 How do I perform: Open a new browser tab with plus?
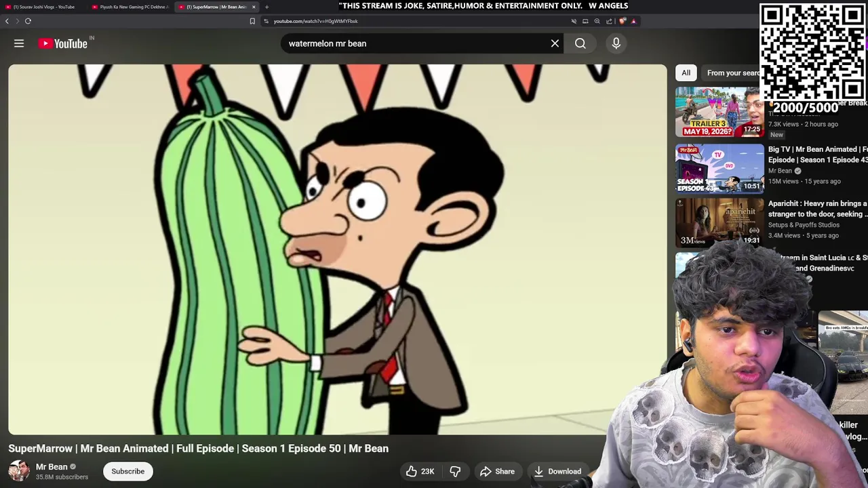pos(267,7)
